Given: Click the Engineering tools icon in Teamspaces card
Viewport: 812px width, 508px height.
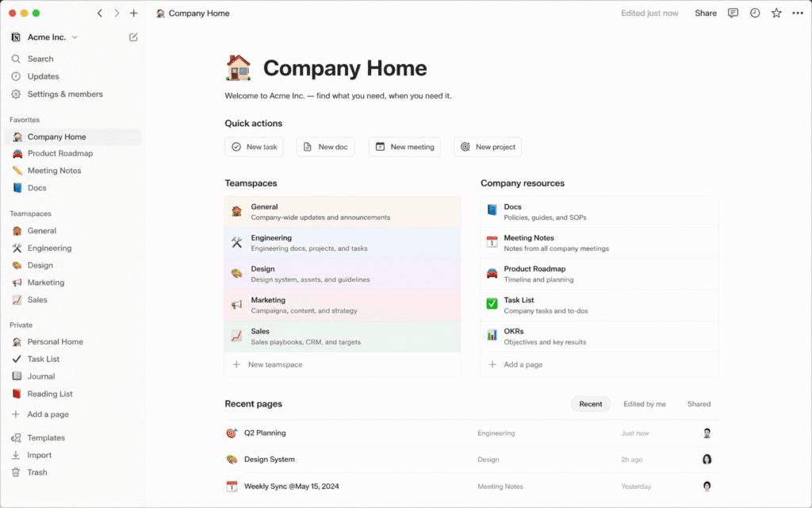Looking at the screenshot, I should tap(236, 243).
